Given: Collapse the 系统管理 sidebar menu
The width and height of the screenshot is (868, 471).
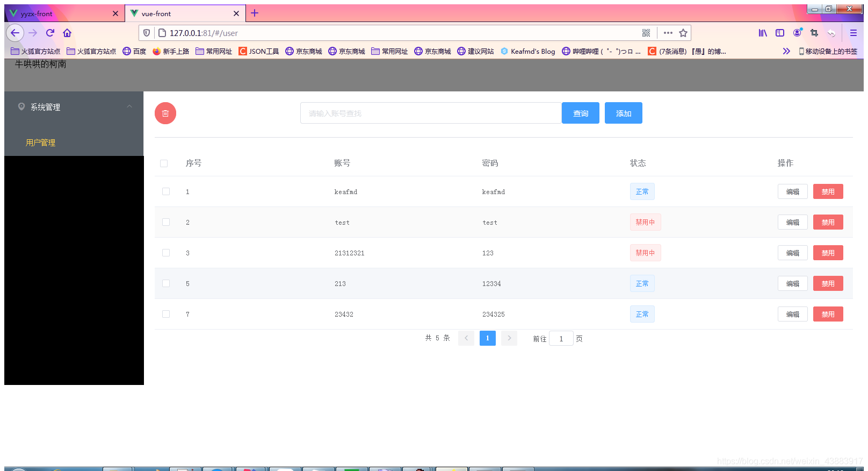Looking at the screenshot, I should coord(129,106).
